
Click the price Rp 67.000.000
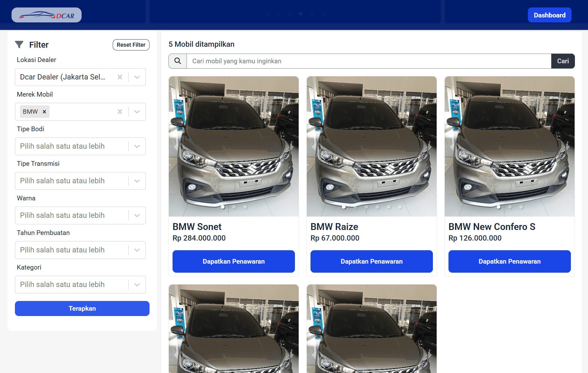pyautogui.click(x=335, y=238)
